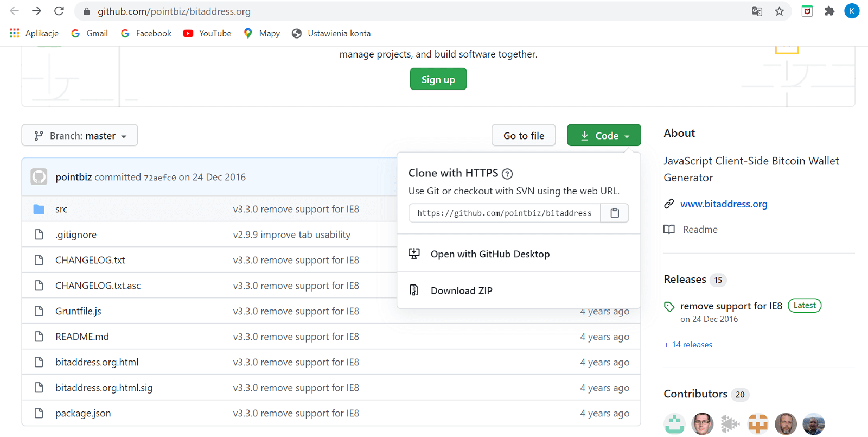The width and height of the screenshot is (868, 437).
Task: Click '4 years ago' on the README.md row
Action: tap(605, 337)
